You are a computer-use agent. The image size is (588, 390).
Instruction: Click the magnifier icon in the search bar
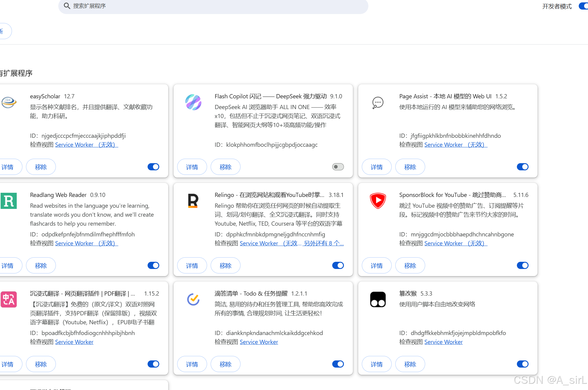click(x=67, y=6)
